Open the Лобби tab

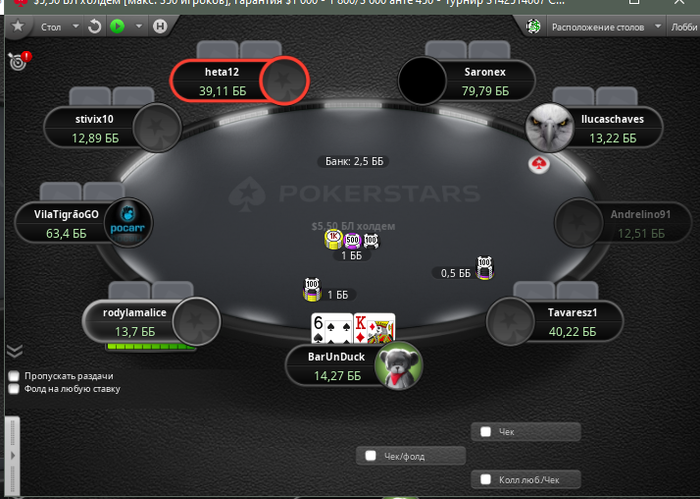pos(683,27)
